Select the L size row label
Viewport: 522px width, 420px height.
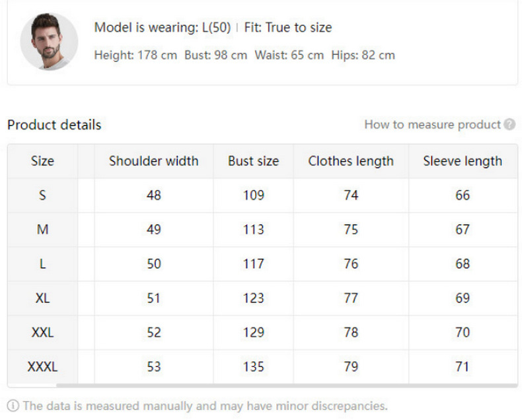42,264
